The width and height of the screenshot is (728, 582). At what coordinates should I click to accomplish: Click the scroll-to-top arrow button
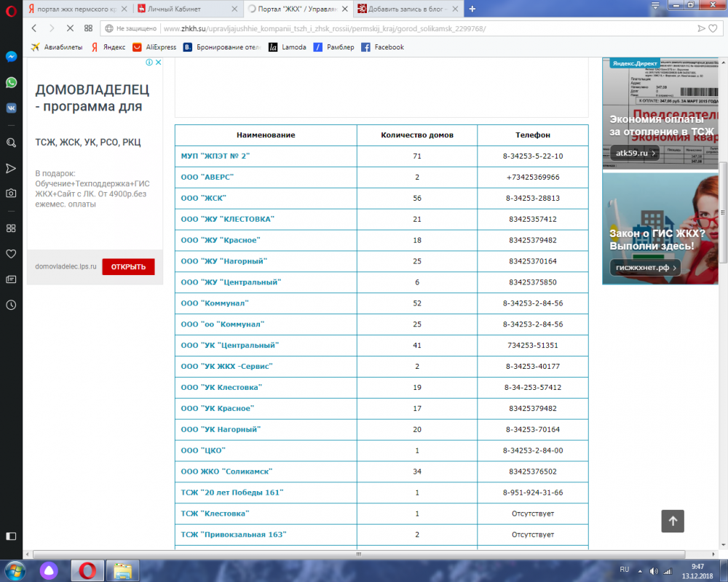tap(672, 521)
